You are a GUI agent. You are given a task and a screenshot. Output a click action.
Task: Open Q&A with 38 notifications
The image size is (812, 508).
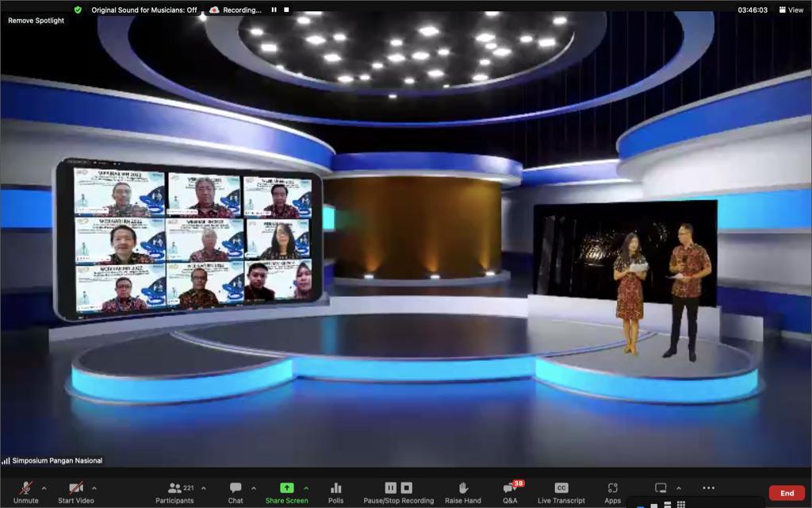tap(510, 491)
